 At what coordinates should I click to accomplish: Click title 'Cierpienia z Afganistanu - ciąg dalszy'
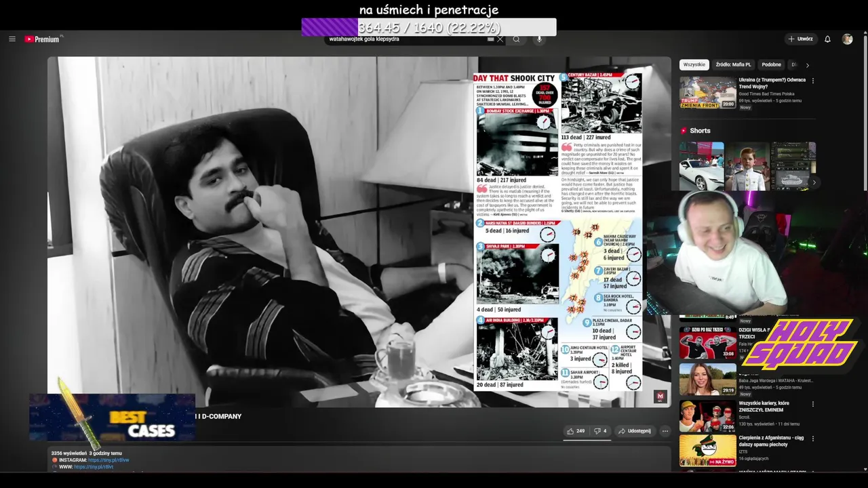pos(771,441)
